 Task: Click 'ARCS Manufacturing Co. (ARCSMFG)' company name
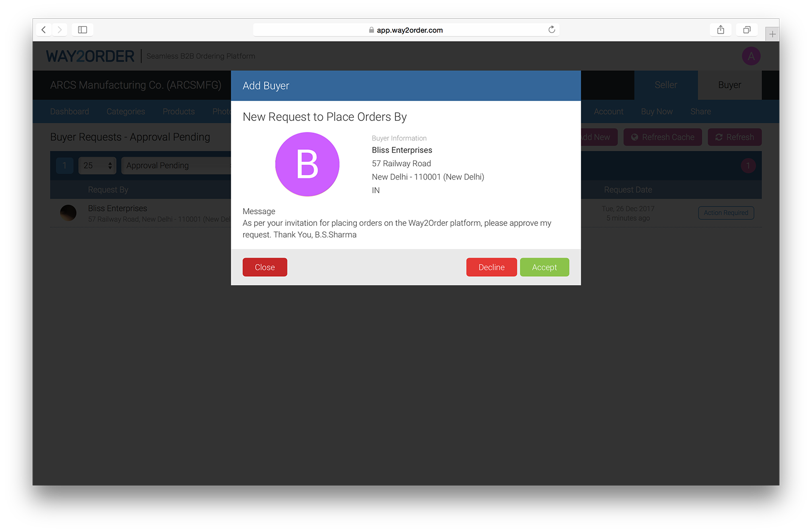coord(136,85)
